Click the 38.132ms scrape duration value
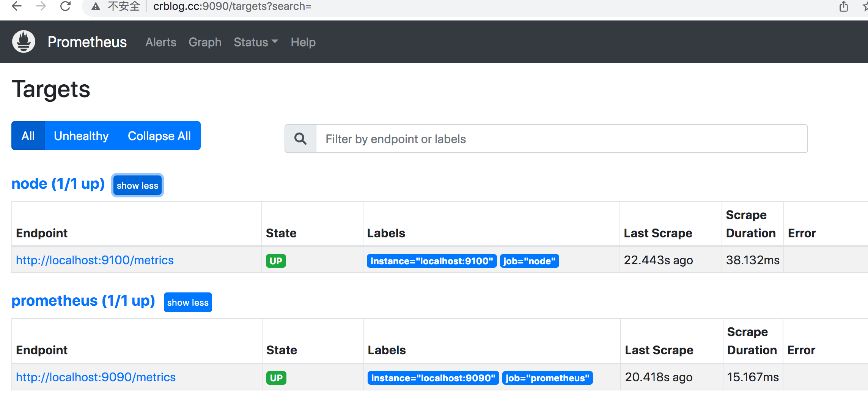 click(x=753, y=260)
